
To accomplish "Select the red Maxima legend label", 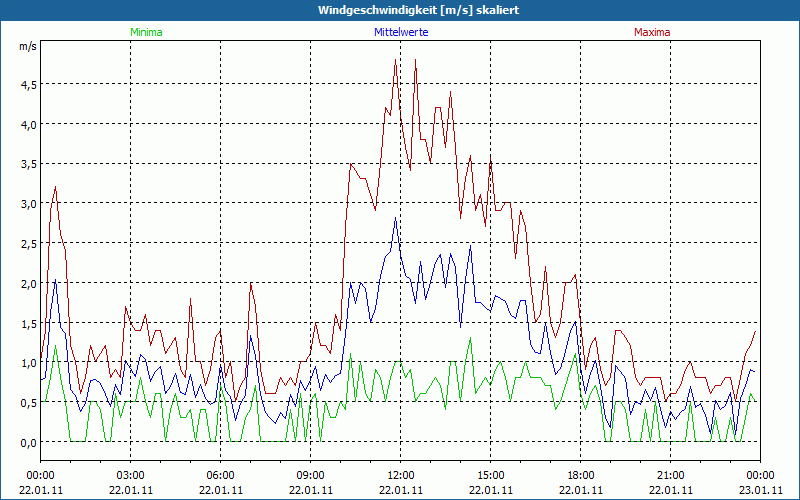I will tap(652, 32).
